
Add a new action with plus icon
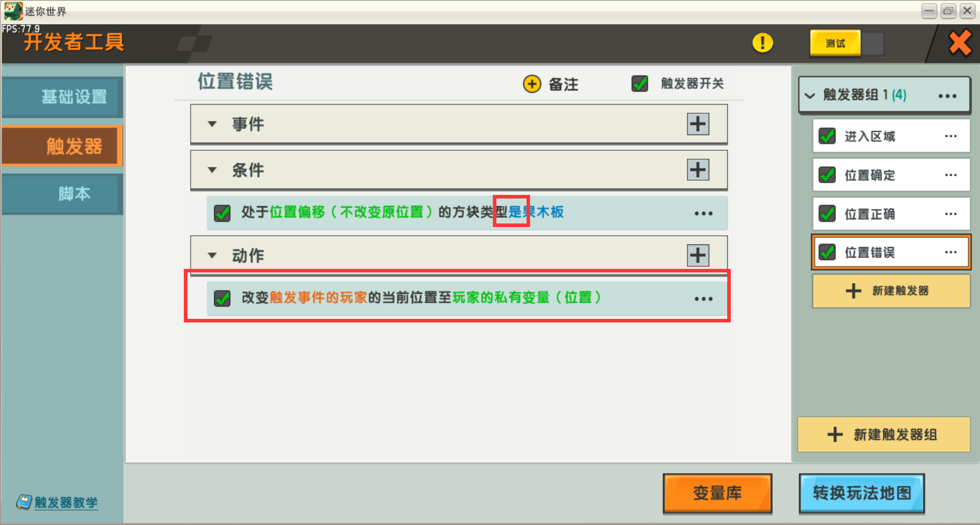pyautogui.click(x=698, y=255)
